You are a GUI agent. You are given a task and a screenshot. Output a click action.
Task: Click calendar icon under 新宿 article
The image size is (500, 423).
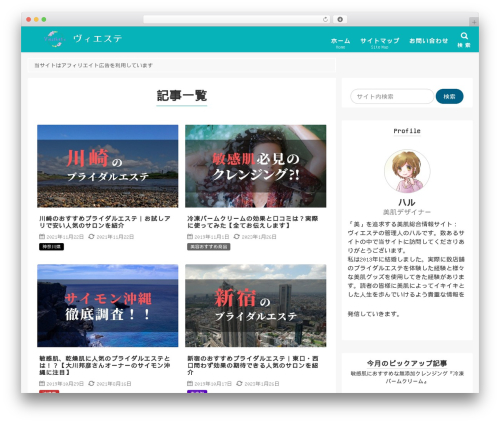[190, 383]
